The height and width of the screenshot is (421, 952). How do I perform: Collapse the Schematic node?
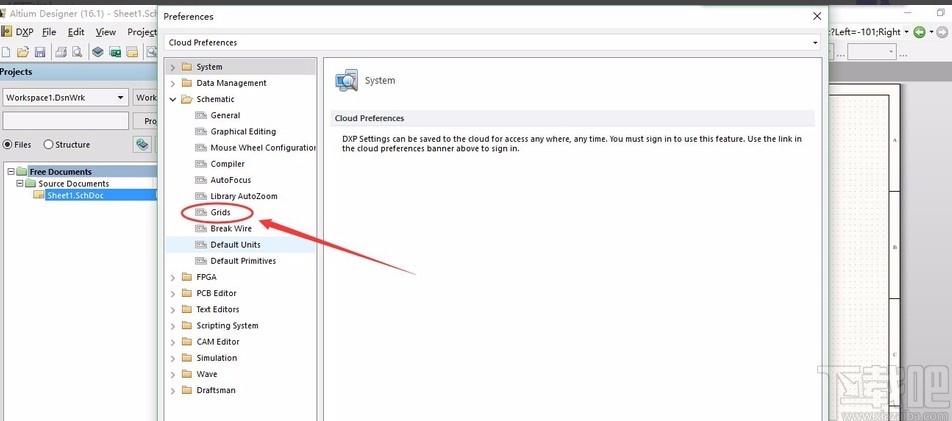tap(173, 99)
